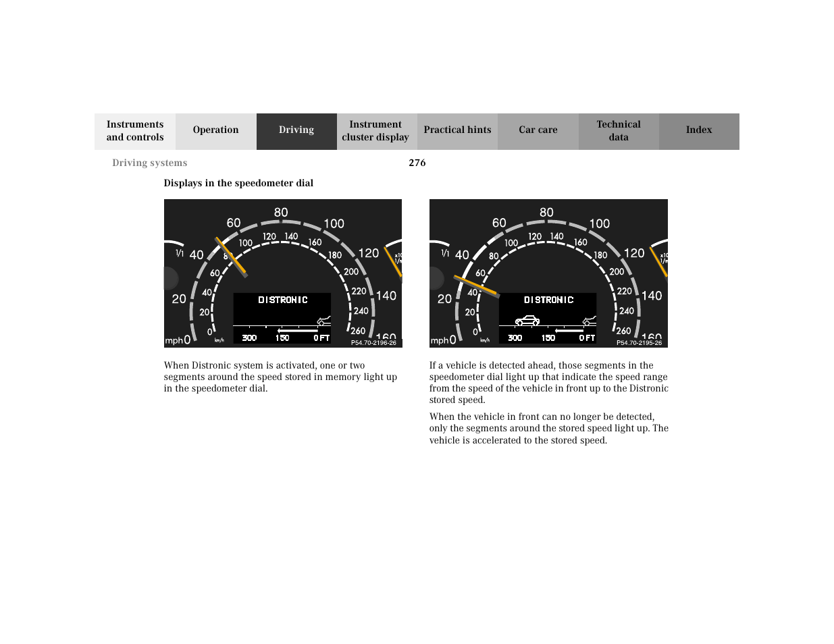Click the mph label on left speedometer
Screen dimensions: 834x644
tap(174, 341)
